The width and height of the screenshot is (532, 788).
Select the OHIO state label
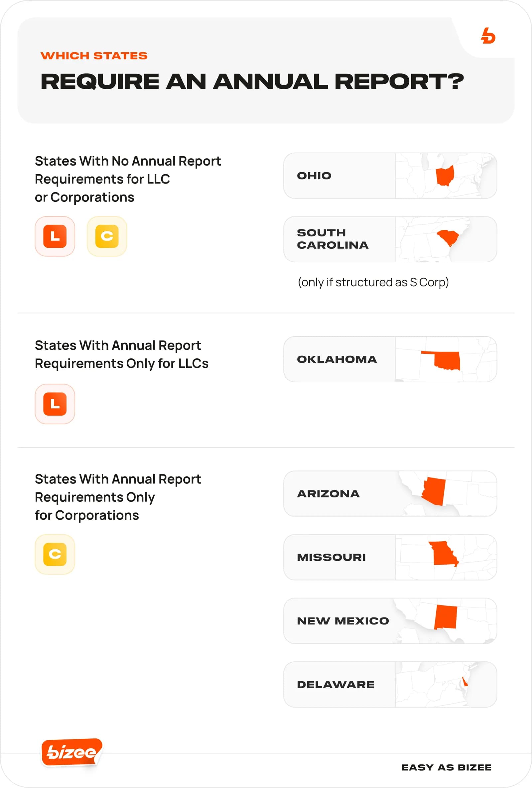point(314,176)
